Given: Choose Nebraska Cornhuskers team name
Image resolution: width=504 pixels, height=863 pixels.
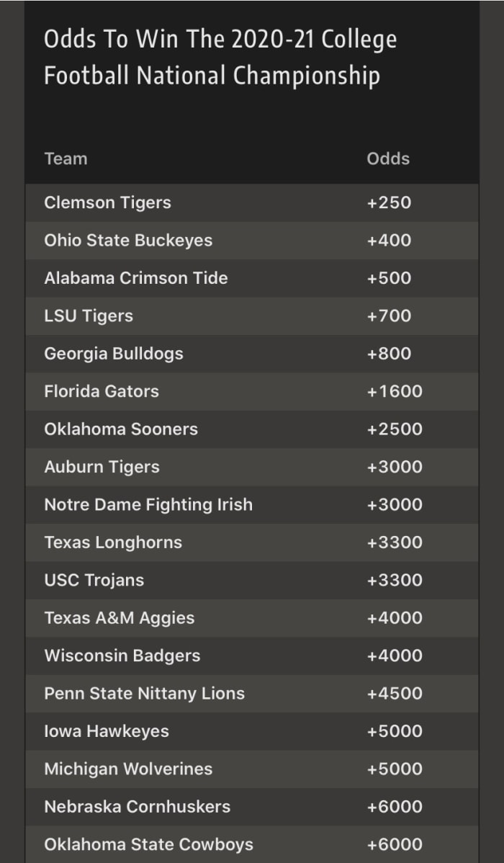Looking at the screenshot, I should pos(138,807).
